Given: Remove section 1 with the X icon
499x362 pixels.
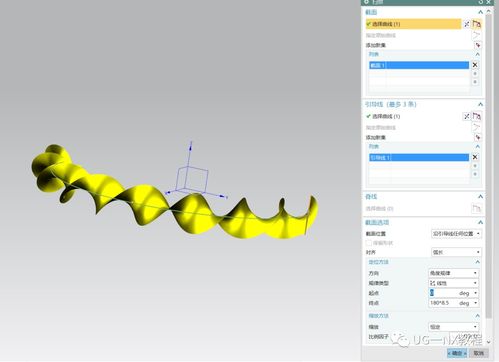Looking at the screenshot, I should tap(475, 65).
